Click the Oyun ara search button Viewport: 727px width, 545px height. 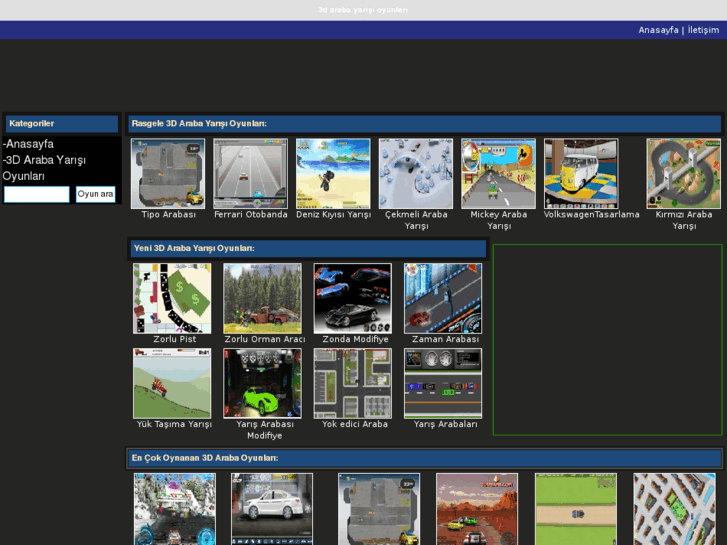[95, 194]
